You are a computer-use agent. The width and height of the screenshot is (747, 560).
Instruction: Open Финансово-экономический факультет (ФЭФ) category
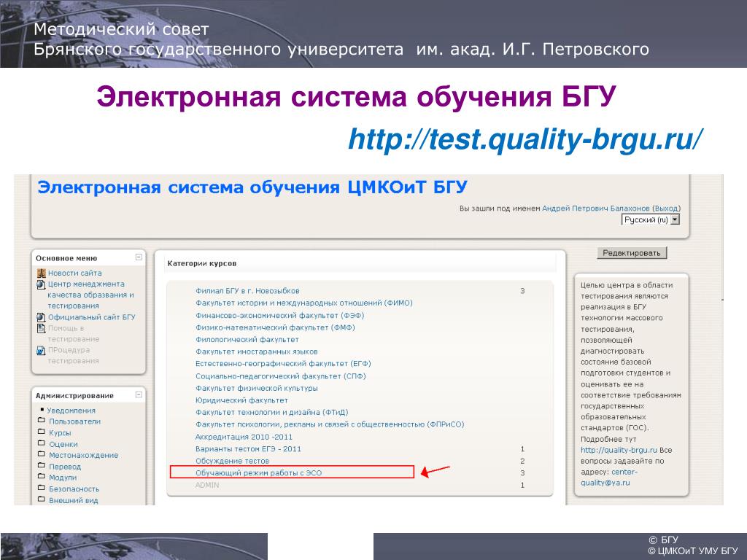[279, 315]
